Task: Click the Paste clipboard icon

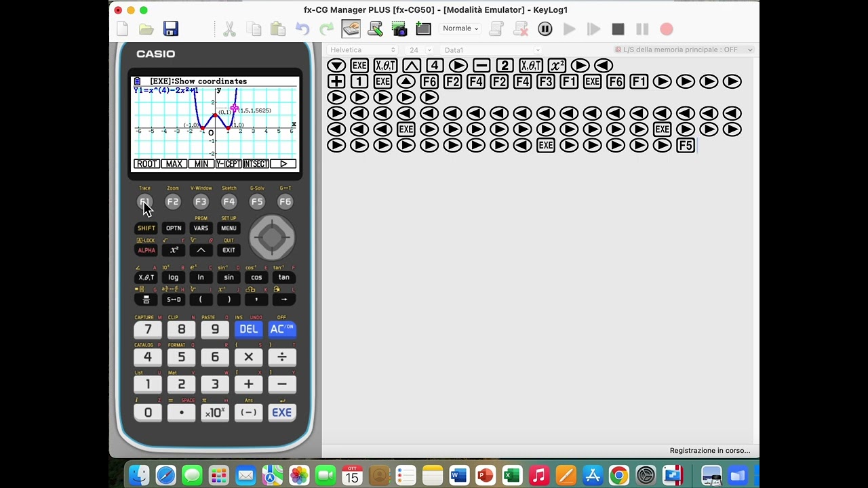Action: pos(277,29)
